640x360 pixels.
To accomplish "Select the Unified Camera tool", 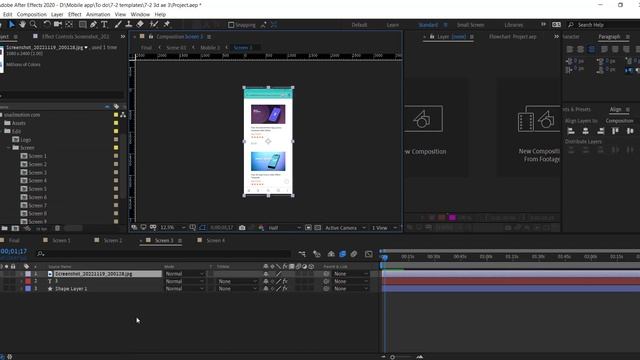I will [x=58, y=24].
